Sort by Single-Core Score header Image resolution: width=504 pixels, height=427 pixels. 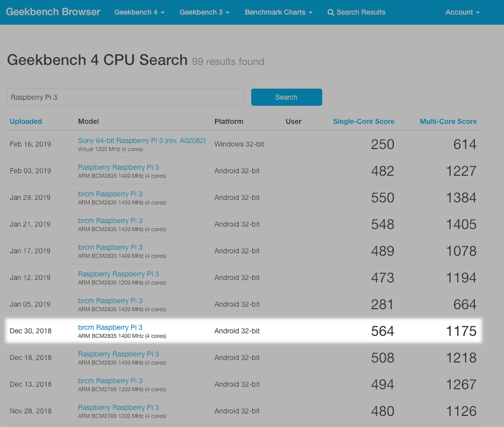364,121
